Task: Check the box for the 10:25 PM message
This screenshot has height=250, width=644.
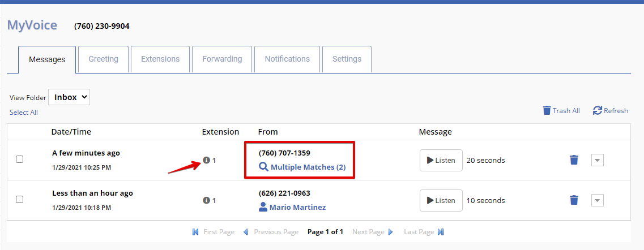Action: pyautogui.click(x=20, y=160)
